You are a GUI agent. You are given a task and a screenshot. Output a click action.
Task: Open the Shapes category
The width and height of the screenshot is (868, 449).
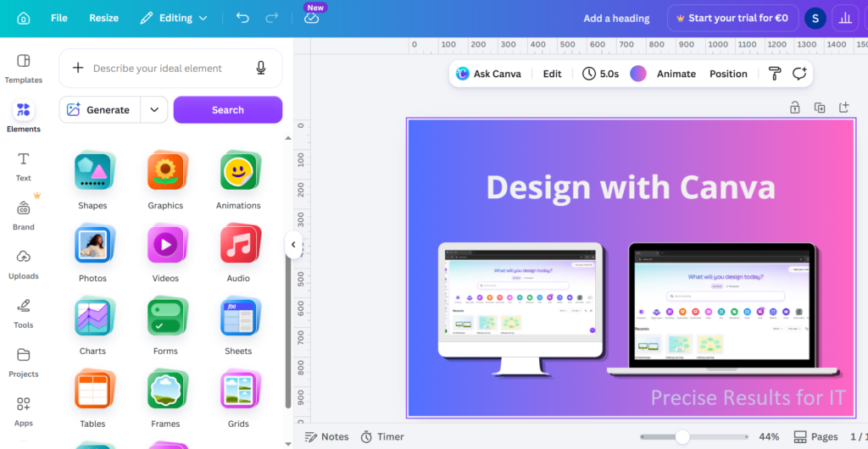[92, 180]
